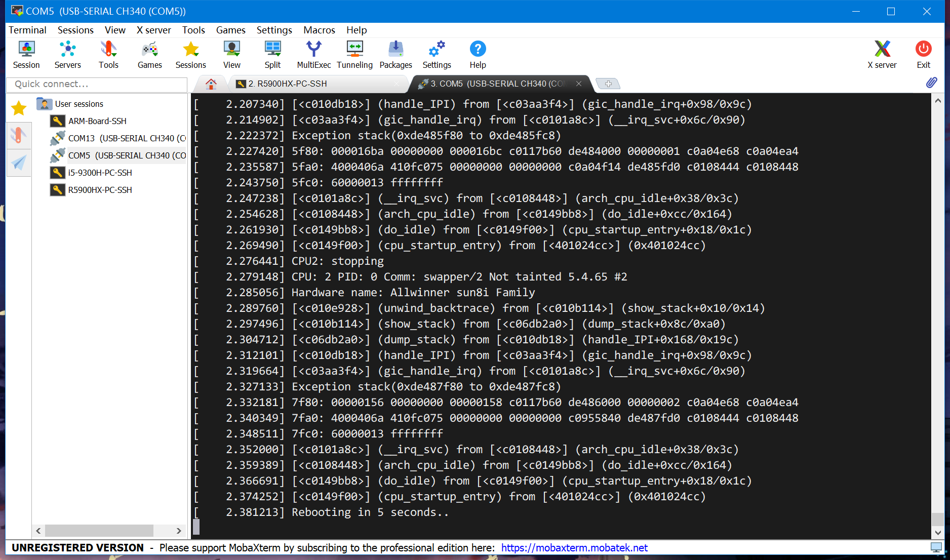Click the terminal scroll down arrow
The image size is (950, 560).
pos(938,533)
